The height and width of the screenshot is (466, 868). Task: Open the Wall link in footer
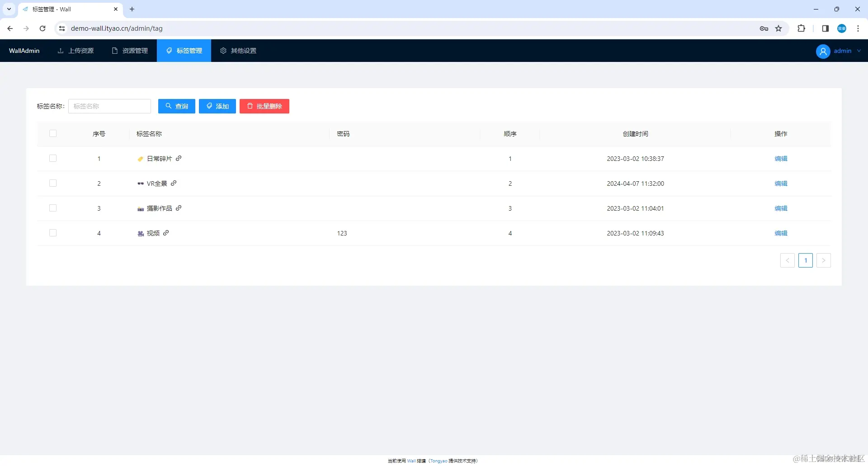[411, 461]
